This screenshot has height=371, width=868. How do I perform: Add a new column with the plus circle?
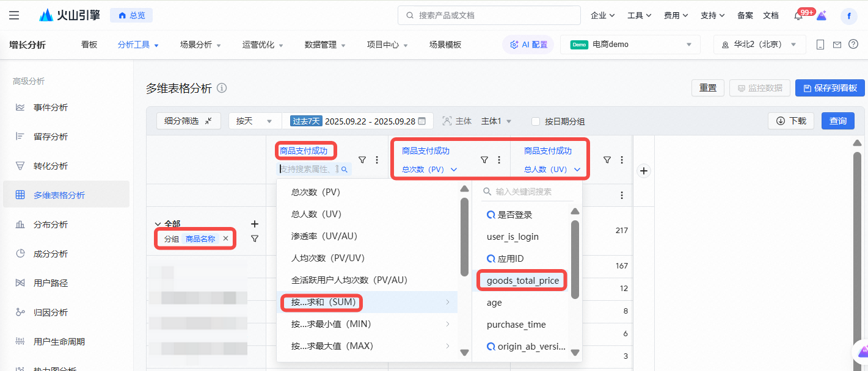(643, 171)
